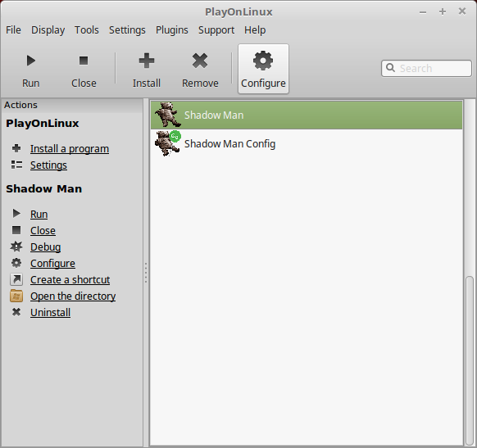Click the Configure gear icon in toolbar
The width and height of the screenshot is (477, 448).
(263, 61)
